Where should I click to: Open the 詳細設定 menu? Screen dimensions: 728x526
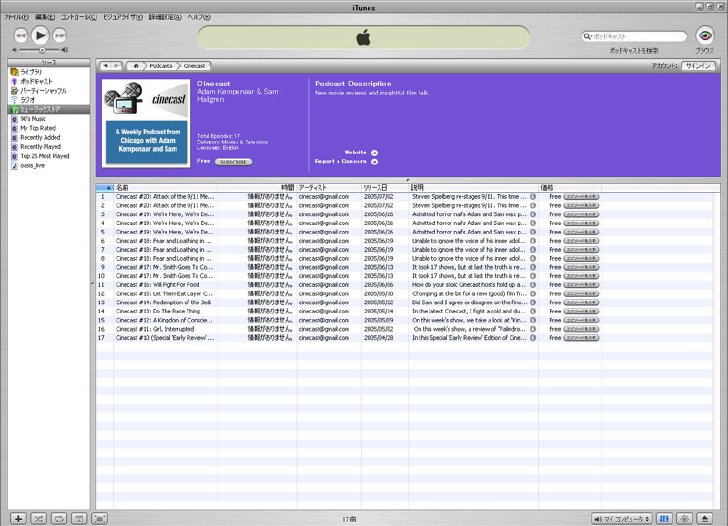(x=165, y=17)
